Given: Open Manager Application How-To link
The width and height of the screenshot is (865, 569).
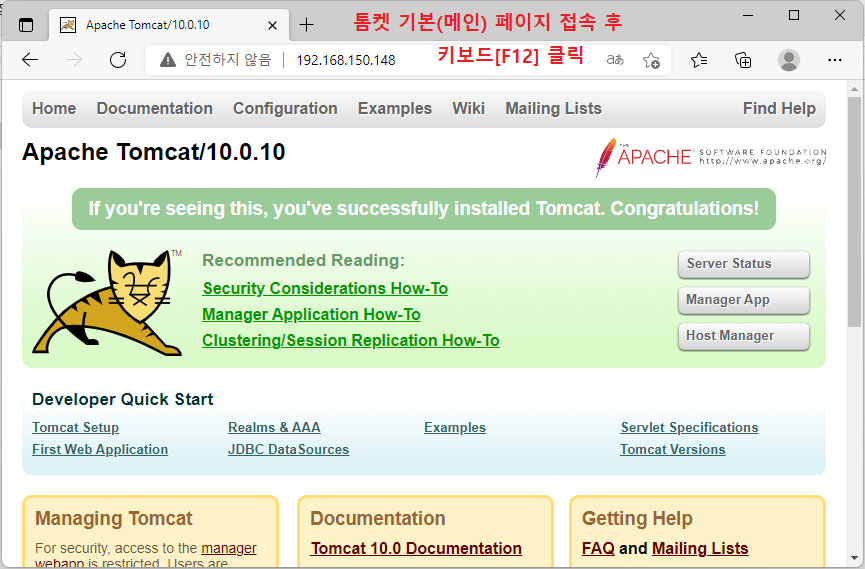Looking at the screenshot, I should (x=311, y=315).
